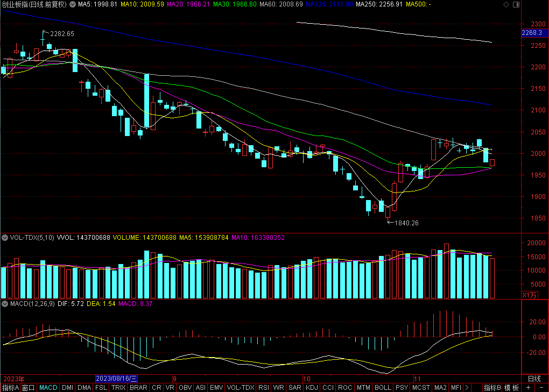Click the 指标B indicator group button
Screen dimensions: 549x392
[x=492, y=388]
